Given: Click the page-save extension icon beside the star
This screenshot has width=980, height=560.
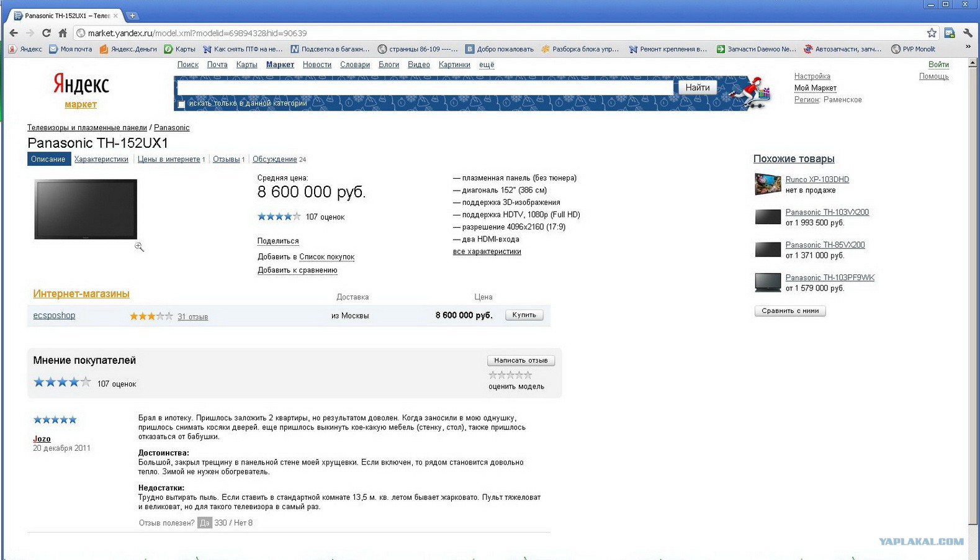Looking at the screenshot, I should pos(950,33).
